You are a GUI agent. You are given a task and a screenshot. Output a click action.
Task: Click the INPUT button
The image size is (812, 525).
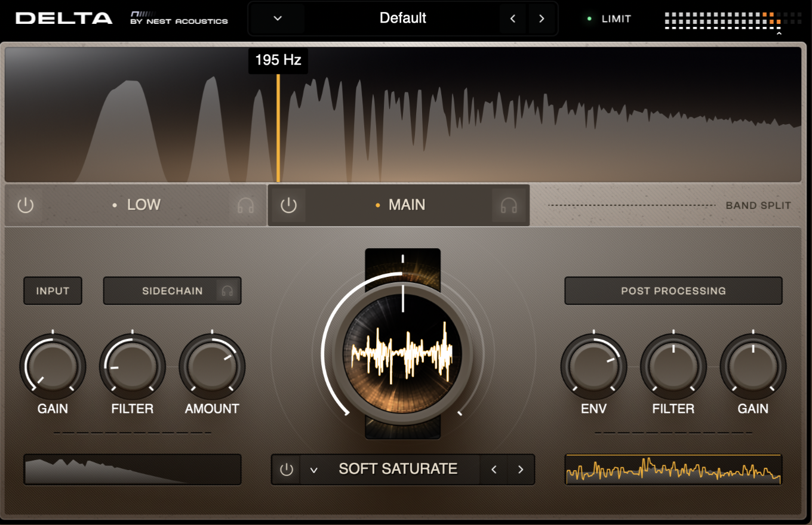(x=53, y=291)
